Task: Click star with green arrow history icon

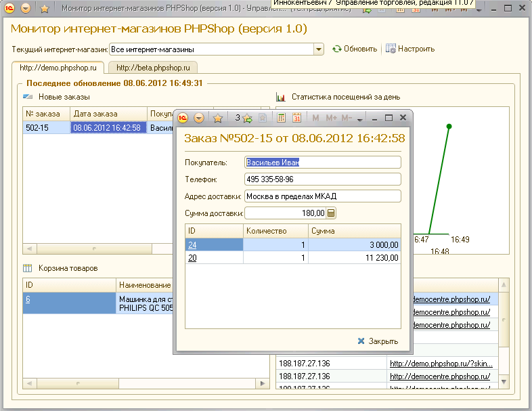Action: tap(247, 118)
